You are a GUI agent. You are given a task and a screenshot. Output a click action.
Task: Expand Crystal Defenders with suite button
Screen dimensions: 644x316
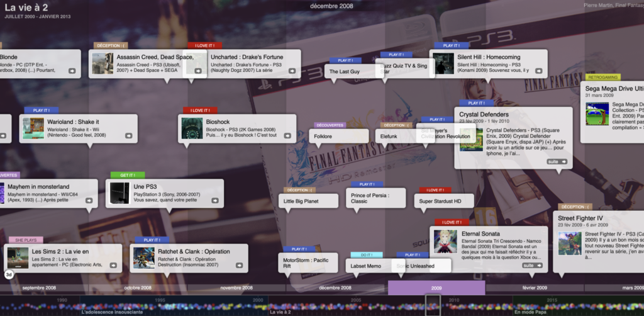coord(557,162)
